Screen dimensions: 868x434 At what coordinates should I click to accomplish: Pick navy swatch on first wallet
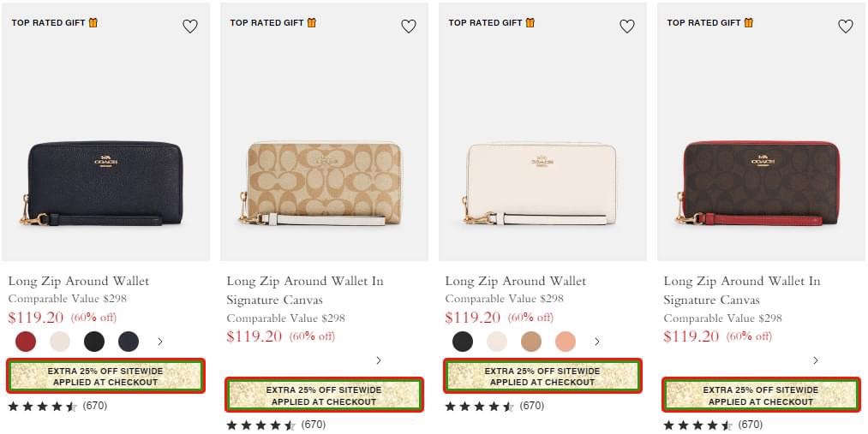pyautogui.click(x=129, y=342)
